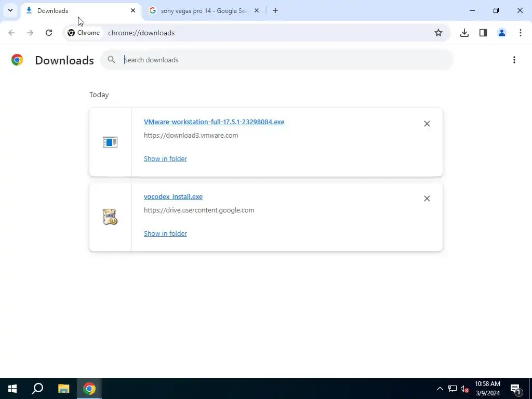Open the downloads toolbar icon
The width and height of the screenshot is (532, 399).
coord(464,33)
